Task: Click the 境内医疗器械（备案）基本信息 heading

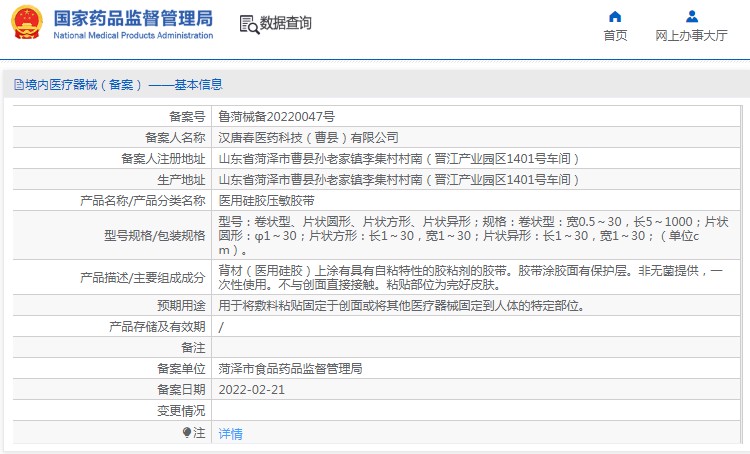Action: [124, 85]
